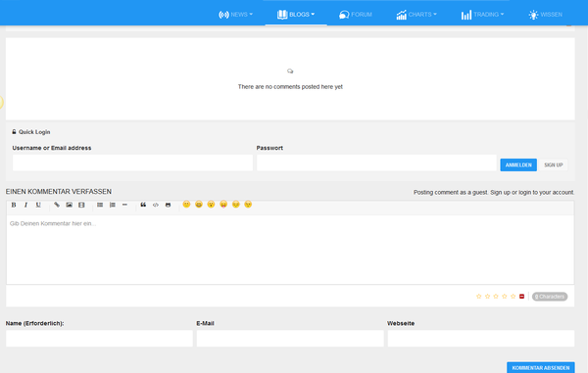This screenshot has width=588, height=373.
Task: Click into the comment text area
Action: click(x=290, y=250)
